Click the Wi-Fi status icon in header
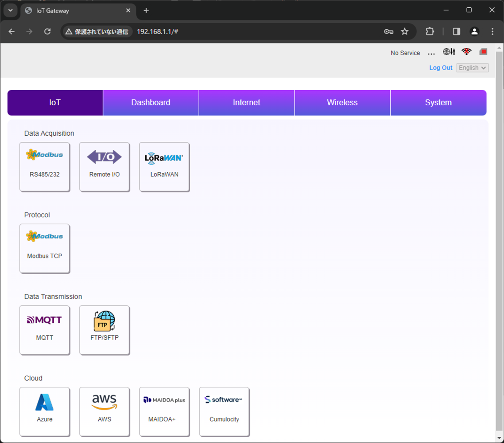 click(x=466, y=52)
